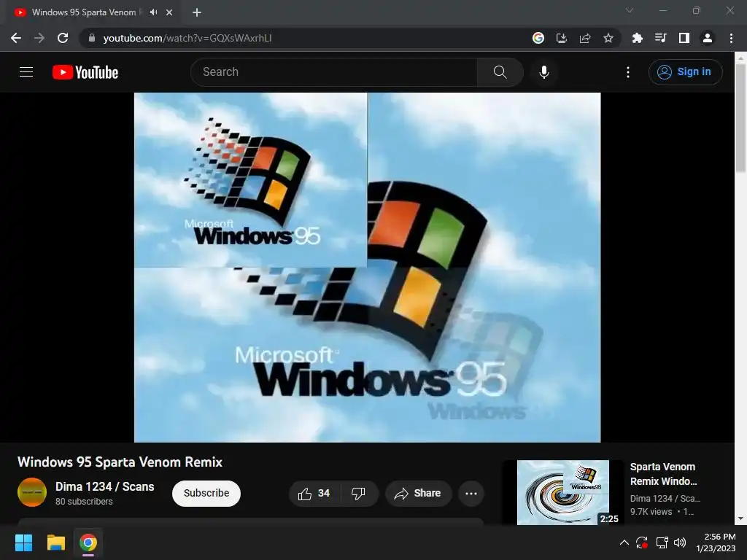Open the Sparta Venom Remix Windo... title link
This screenshot has height=560, width=747.
click(663, 474)
